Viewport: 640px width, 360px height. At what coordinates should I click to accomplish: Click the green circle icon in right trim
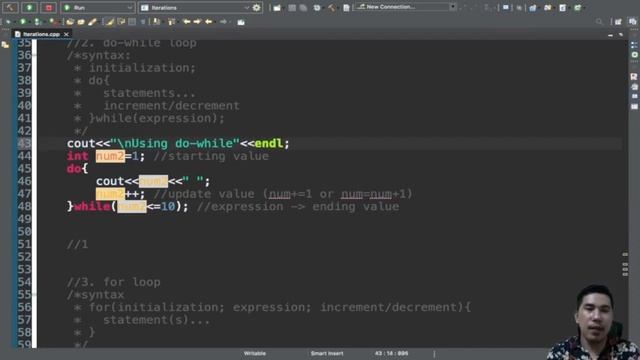tap(634, 54)
